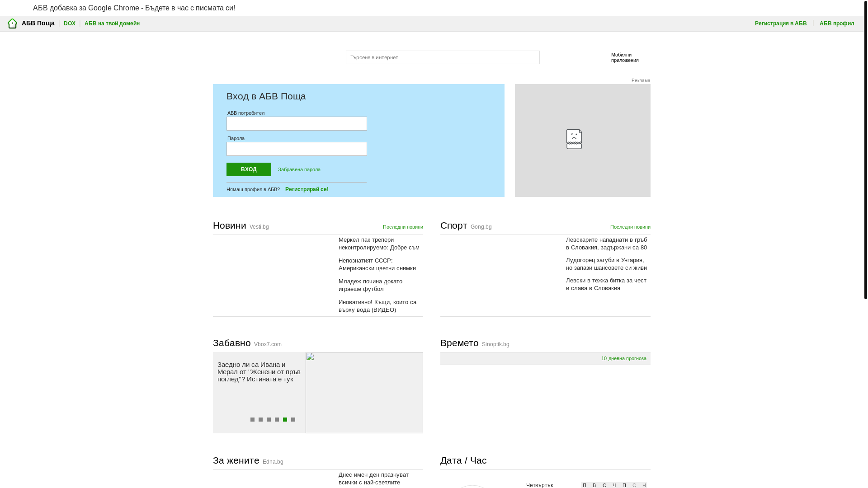The height and width of the screenshot is (488, 868).
Task: Click the green ВХОД button
Action: pyautogui.click(x=249, y=169)
